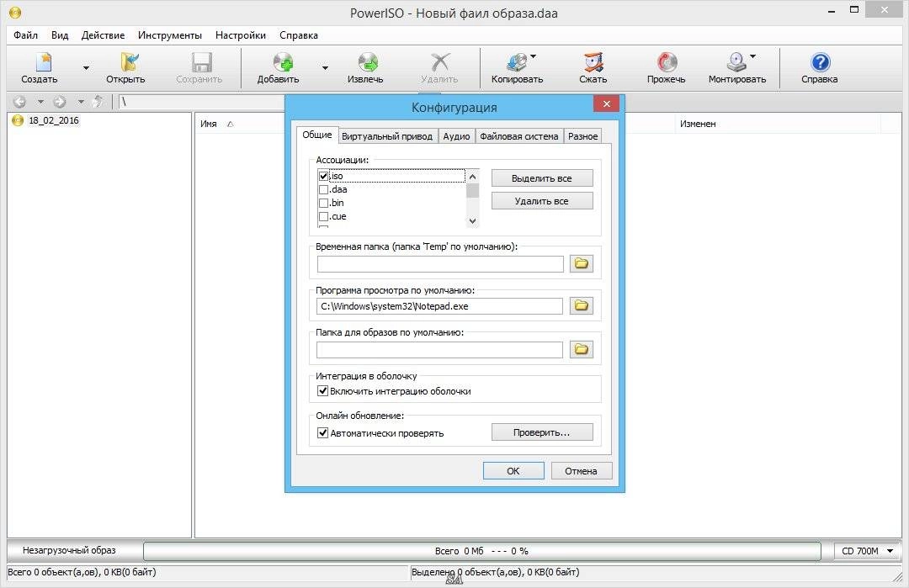Click the default images folder field

point(439,349)
